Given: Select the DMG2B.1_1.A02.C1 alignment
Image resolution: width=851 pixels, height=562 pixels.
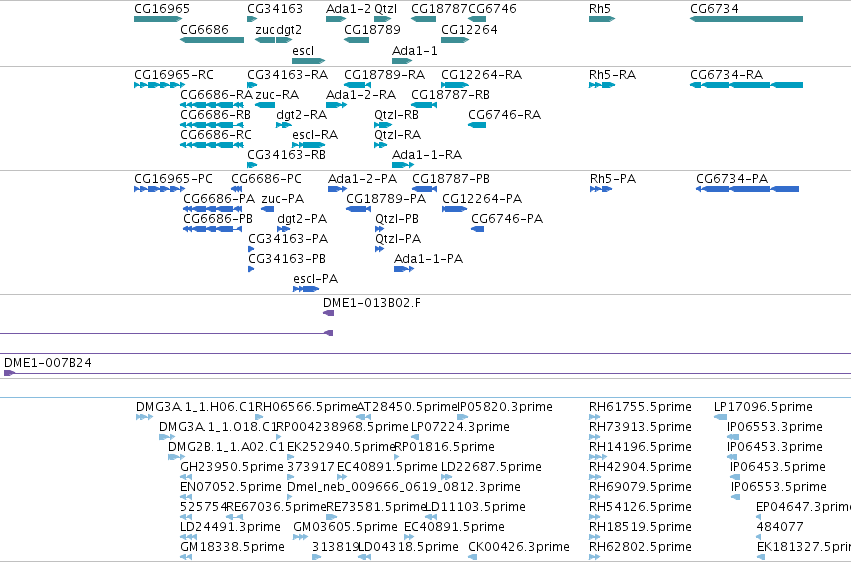Looking at the screenshot, I should coord(176,457).
